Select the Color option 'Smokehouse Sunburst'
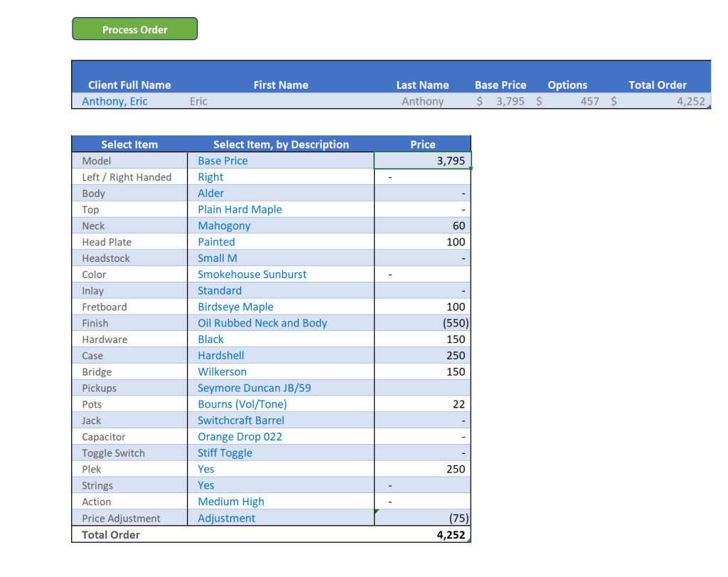The height and width of the screenshot is (577, 728). click(281, 275)
